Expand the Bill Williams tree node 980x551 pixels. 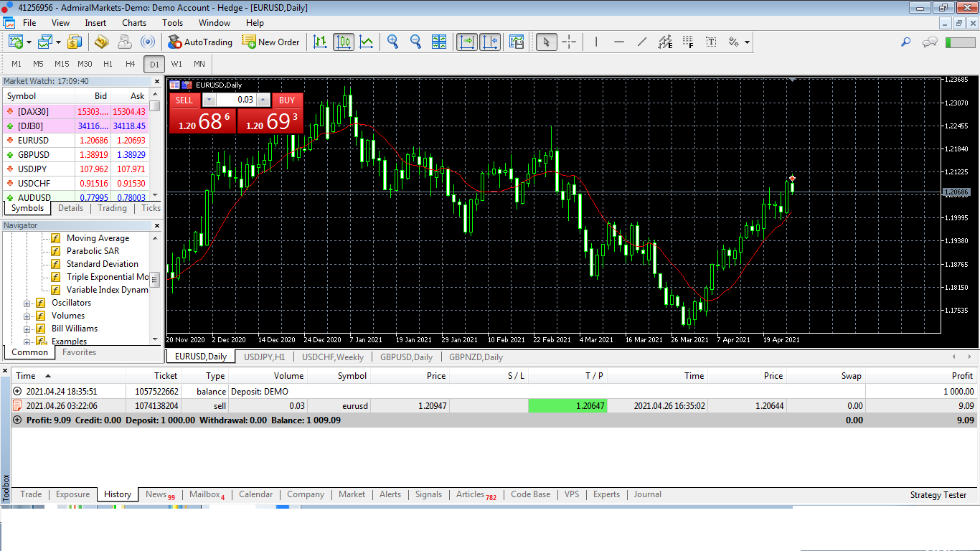pyautogui.click(x=28, y=329)
